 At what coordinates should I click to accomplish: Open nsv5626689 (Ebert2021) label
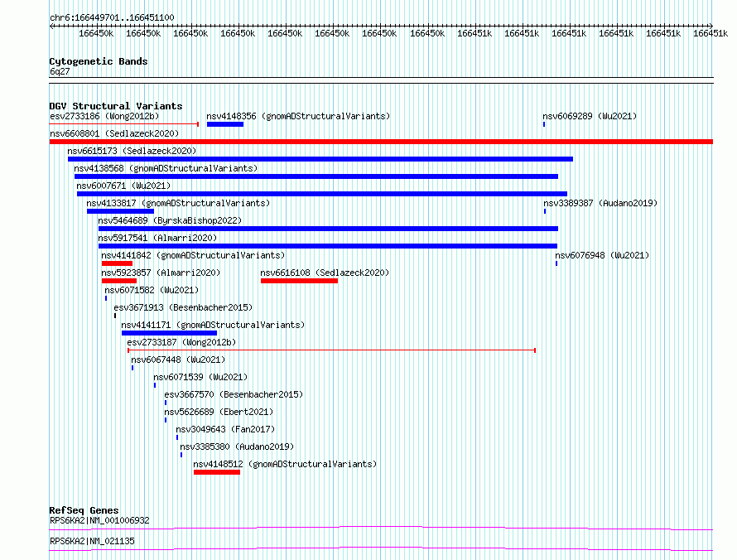[x=219, y=412]
